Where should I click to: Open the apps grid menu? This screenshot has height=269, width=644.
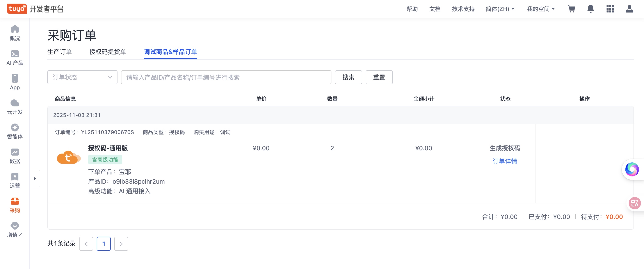(x=610, y=9)
